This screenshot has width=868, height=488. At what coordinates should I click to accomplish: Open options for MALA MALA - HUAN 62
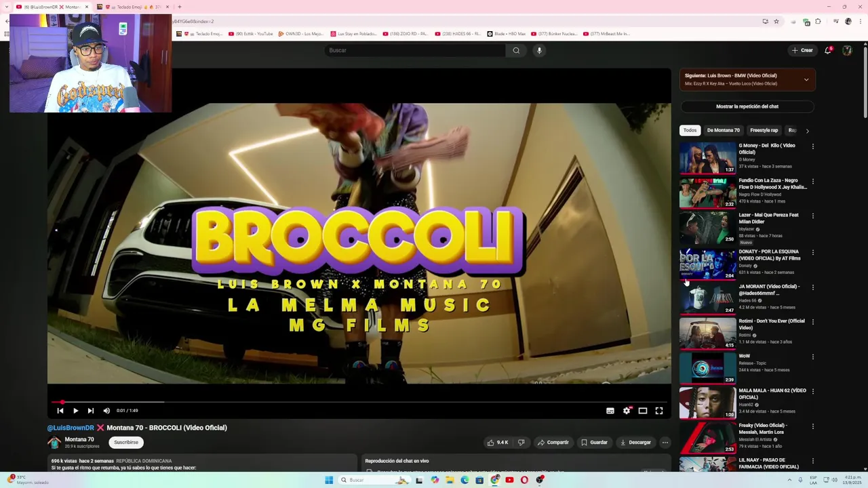tap(812, 392)
